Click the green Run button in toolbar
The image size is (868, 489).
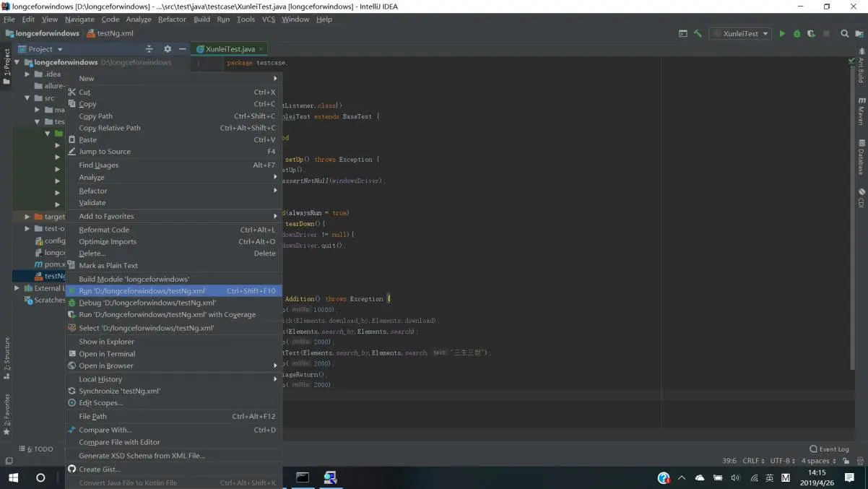[781, 33]
